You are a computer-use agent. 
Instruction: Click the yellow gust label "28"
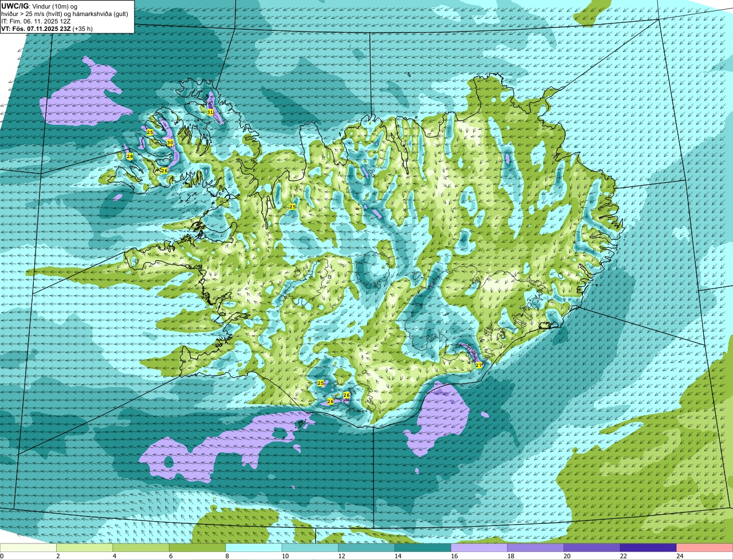point(129,156)
